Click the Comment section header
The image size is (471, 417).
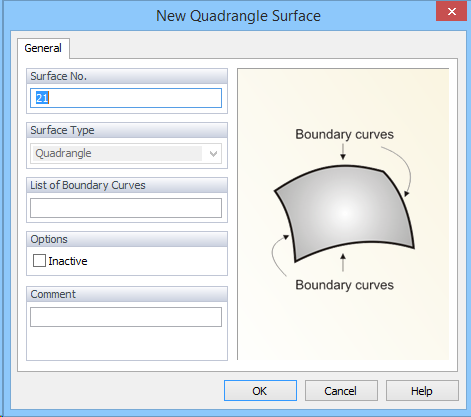[x=127, y=294]
